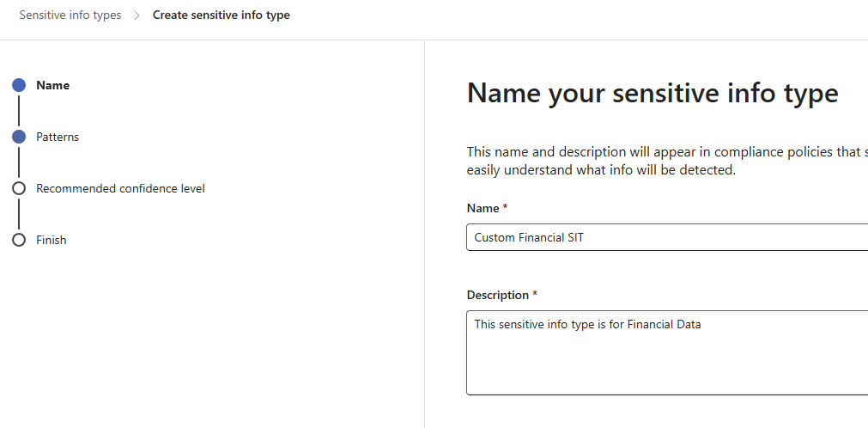
Task: Jump to the Patterns step label
Action: 58,137
